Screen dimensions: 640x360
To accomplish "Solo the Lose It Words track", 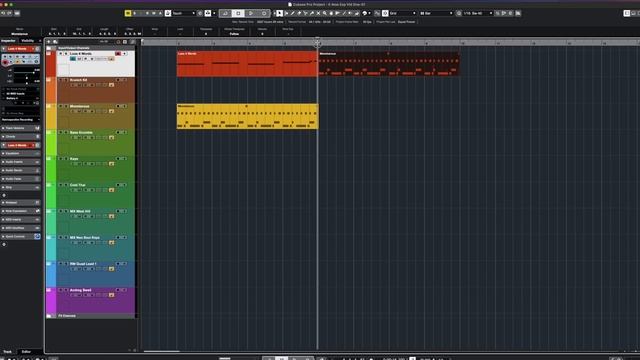I will (x=66, y=53).
